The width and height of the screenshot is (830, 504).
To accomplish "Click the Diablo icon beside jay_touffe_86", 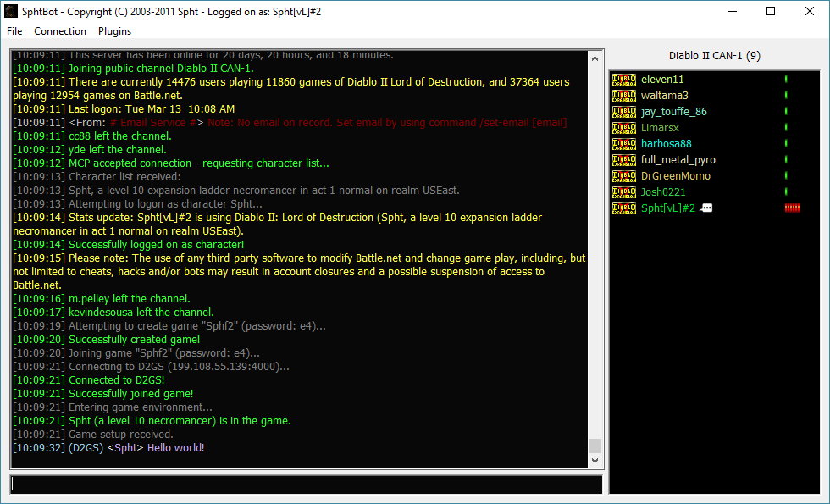I will pyautogui.click(x=624, y=112).
